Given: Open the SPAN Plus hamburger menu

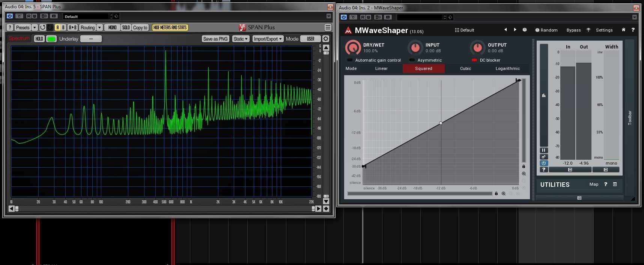Looking at the screenshot, I should [x=328, y=27].
